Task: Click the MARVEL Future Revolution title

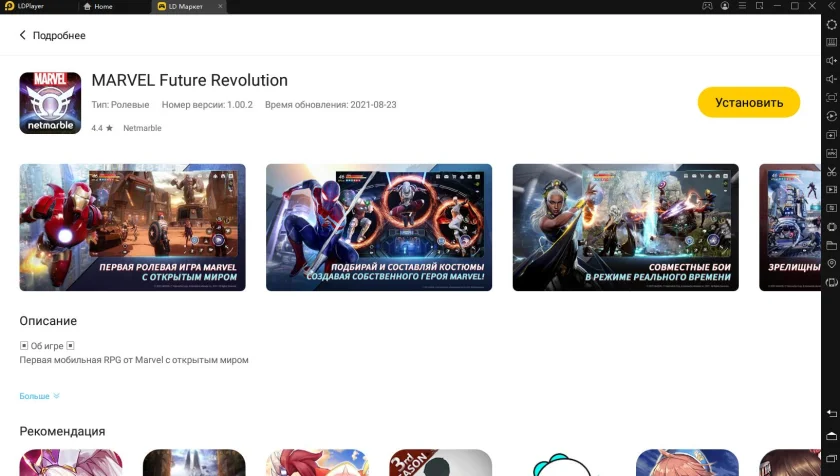Action: [x=190, y=80]
